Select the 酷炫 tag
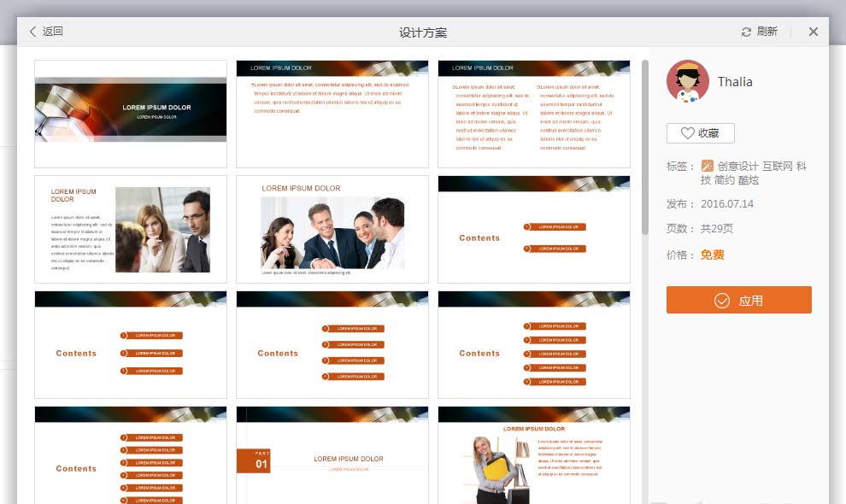846x504 pixels. coord(749,180)
